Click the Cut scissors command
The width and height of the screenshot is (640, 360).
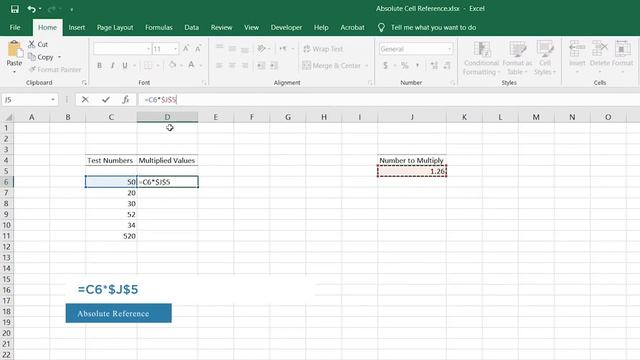38,44
